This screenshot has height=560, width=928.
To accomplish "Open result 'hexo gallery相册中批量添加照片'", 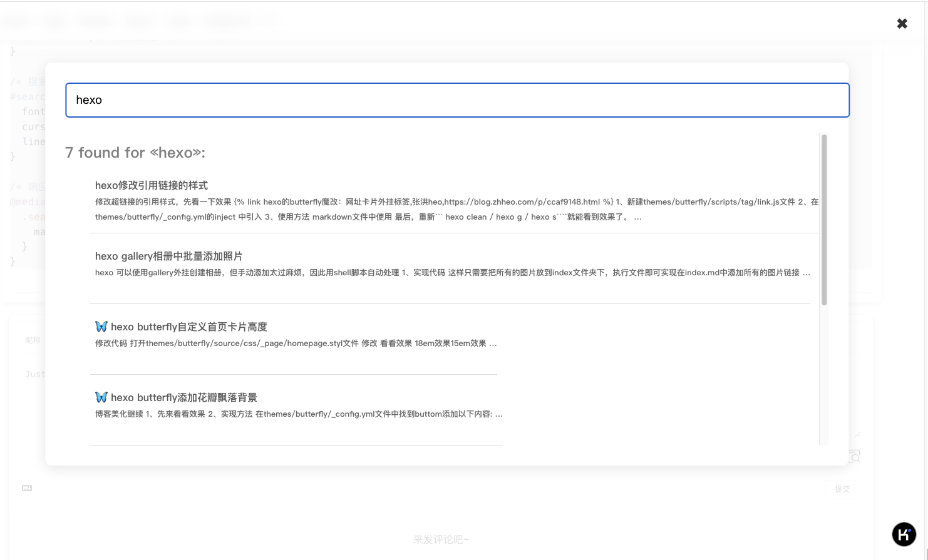I will 168,256.
